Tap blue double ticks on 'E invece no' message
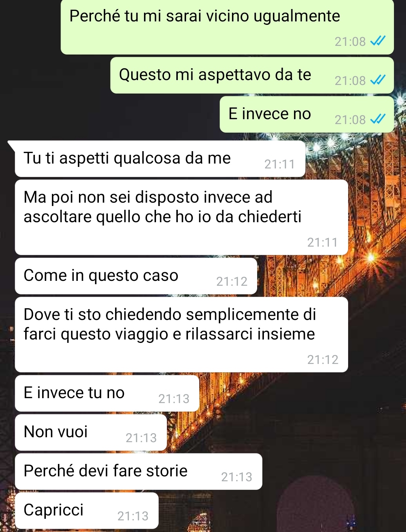Screen dimensions: 406x532 378,119
